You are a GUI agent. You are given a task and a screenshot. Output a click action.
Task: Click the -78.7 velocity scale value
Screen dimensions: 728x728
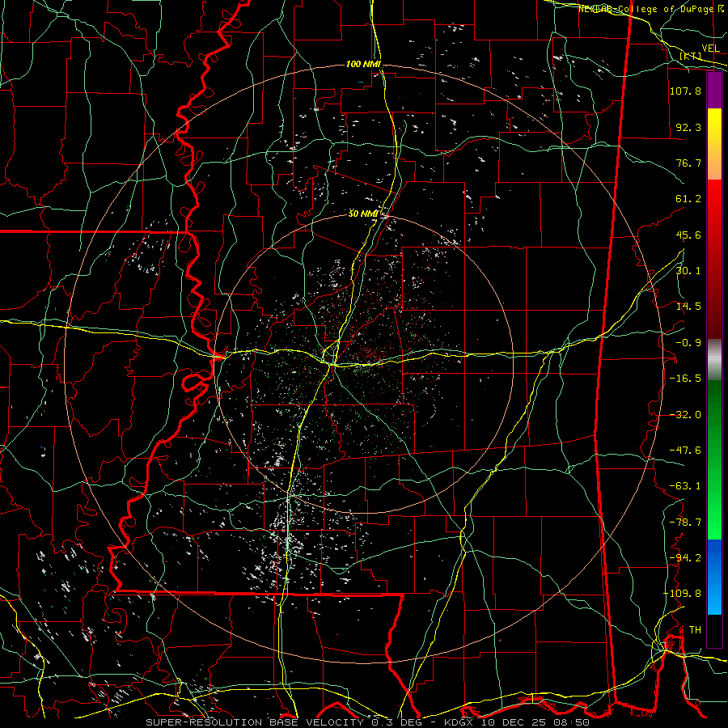point(685,523)
